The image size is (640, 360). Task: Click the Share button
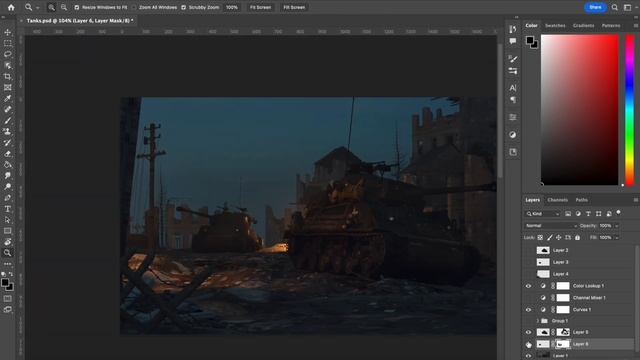[x=595, y=7]
